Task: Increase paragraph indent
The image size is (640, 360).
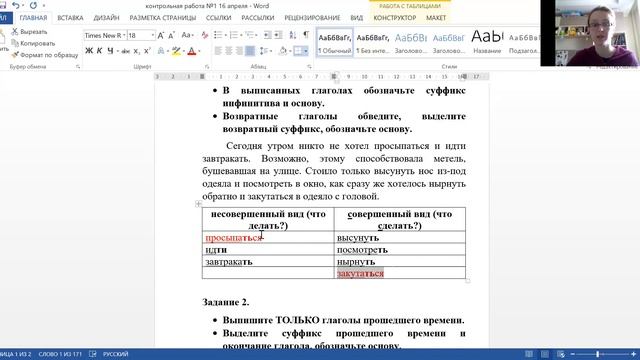Action: 278,36
